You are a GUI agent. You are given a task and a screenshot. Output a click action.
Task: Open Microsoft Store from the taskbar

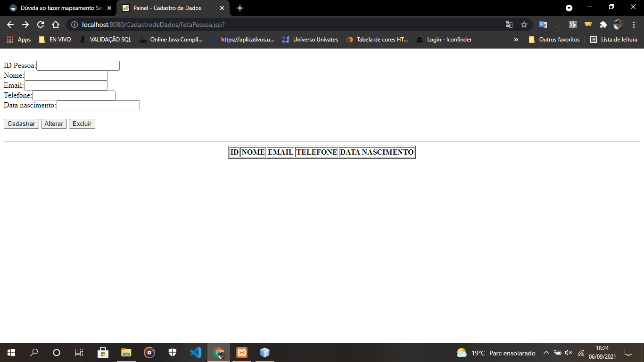[103, 353]
